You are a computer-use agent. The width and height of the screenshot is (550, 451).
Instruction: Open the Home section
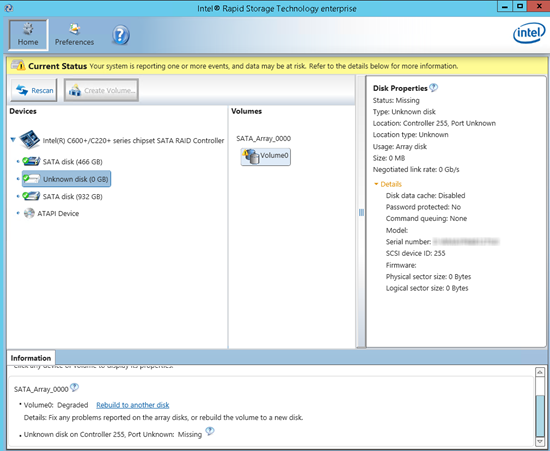pos(28,35)
